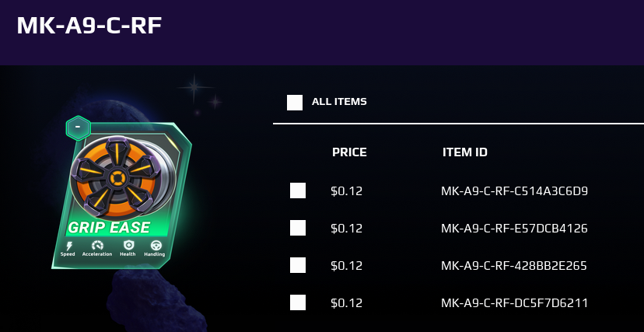This screenshot has width=644, height=332.
Task: Click the MK-A9-C-RF page heading
Action: point(89,26)
